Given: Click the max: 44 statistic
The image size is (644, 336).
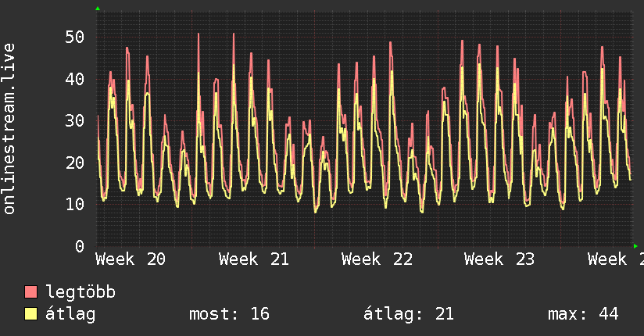Looking at the screenshot, I should coord(583,314).
